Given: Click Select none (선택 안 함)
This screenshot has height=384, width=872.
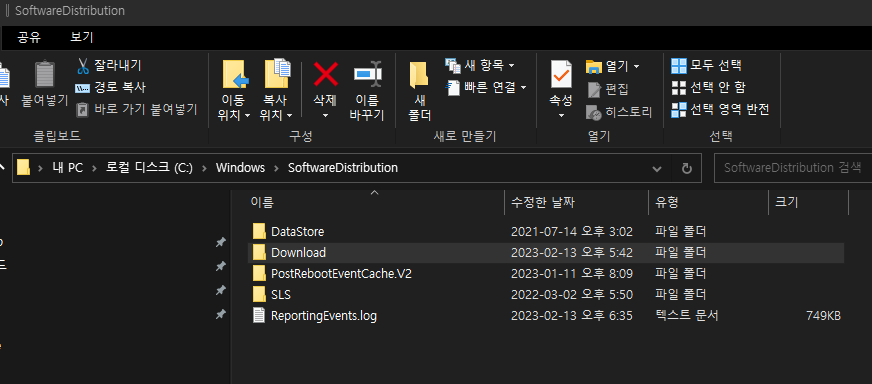Looking at the screenshot, I should tap(708, 87).
